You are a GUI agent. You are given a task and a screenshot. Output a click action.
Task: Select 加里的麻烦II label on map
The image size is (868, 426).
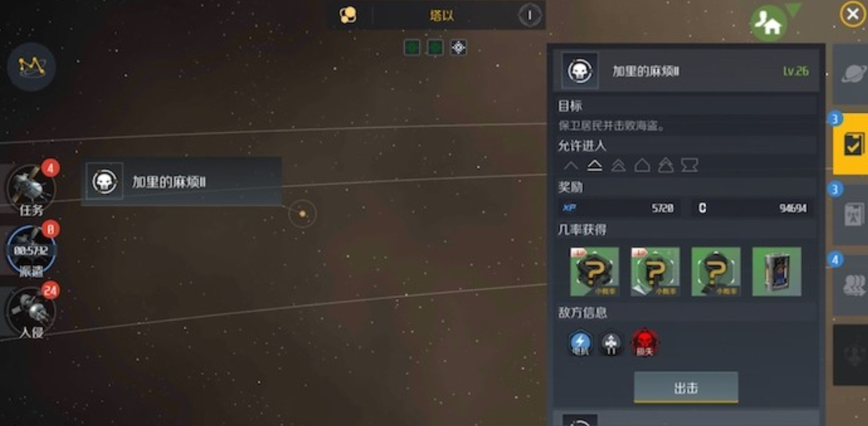pos(181,182)
